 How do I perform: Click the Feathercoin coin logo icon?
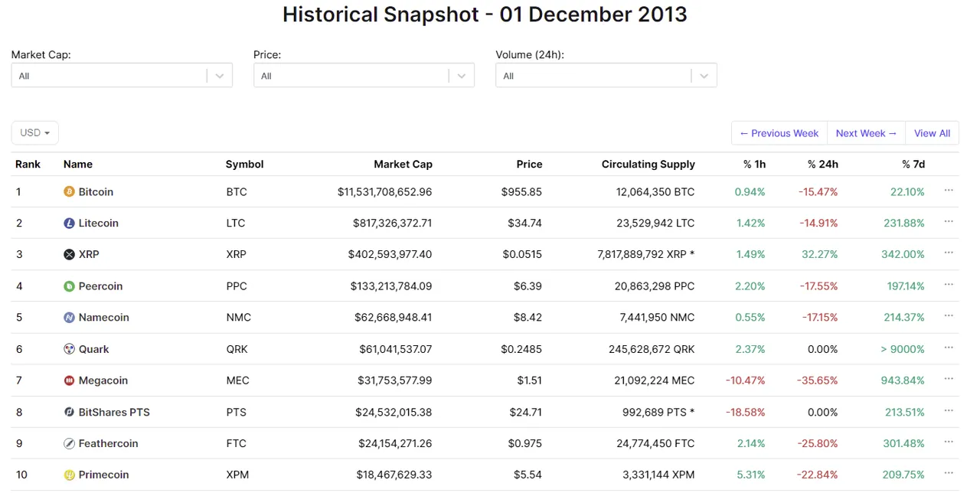pyautogui.click(x=69, y=443)
